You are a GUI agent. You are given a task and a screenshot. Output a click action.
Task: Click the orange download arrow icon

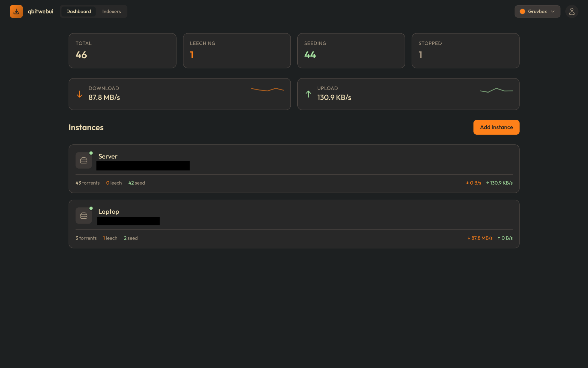(x=80, y=94)
